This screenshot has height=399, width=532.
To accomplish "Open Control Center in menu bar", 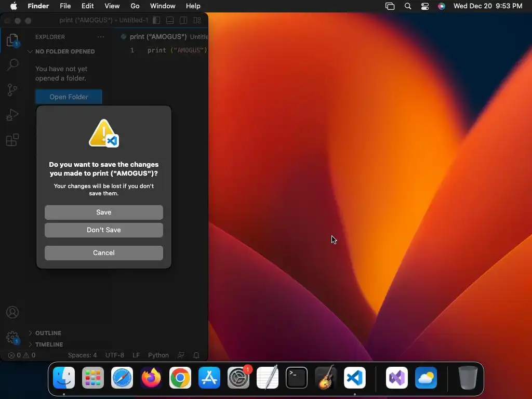I will [425, 6].
